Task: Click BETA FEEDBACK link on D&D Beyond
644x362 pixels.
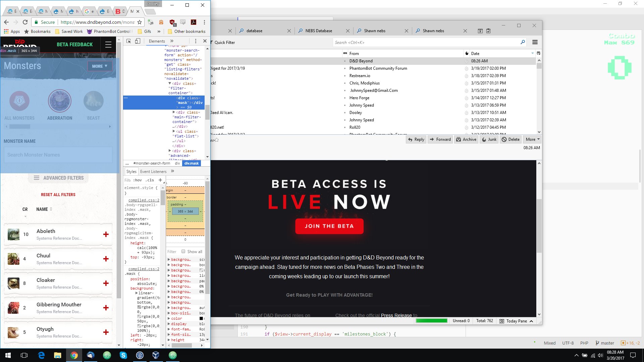Action: coord(75,45)
